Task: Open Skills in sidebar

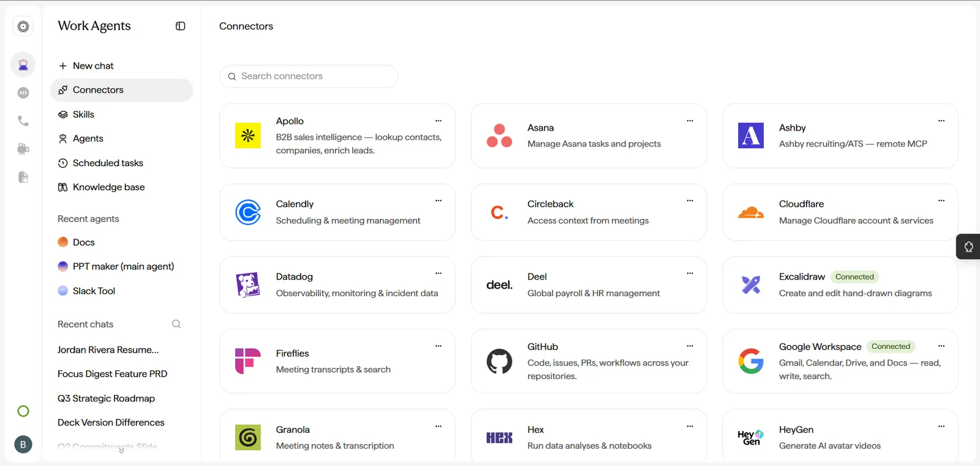Action: coord(121,115)
